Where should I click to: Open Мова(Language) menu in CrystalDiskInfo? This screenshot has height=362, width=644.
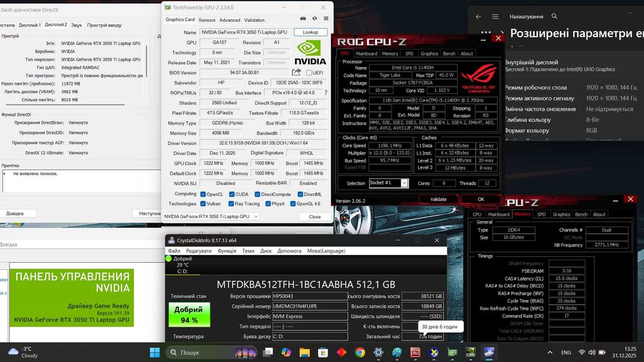pyautogui.click(x=326, y=251)
